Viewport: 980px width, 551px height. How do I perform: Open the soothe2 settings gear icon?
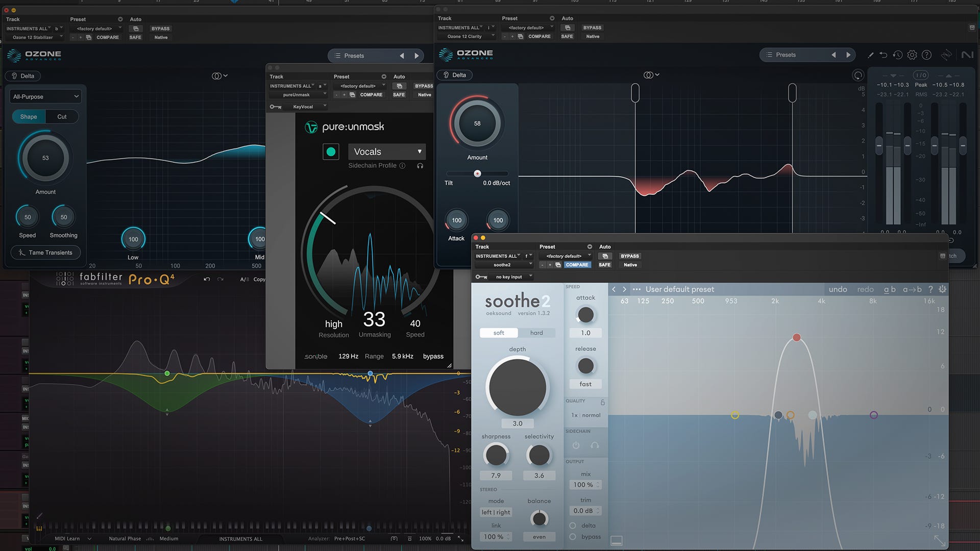click(942, 289)
